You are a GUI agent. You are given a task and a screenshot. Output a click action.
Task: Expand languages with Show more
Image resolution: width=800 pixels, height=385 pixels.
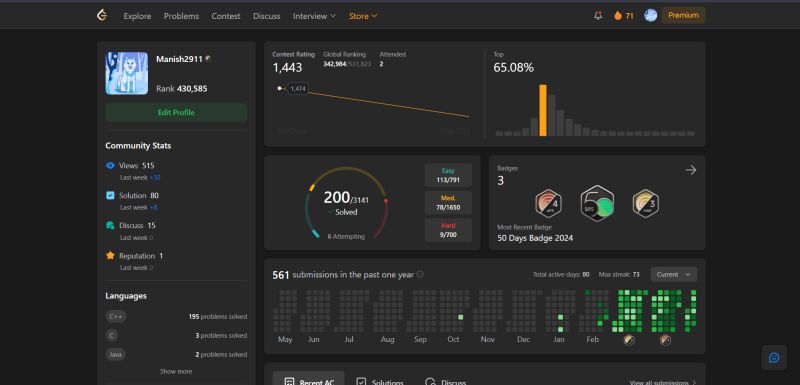(176, 371)
